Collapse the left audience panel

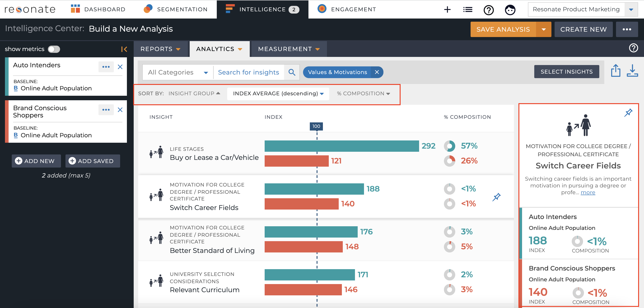click(124, 49)
